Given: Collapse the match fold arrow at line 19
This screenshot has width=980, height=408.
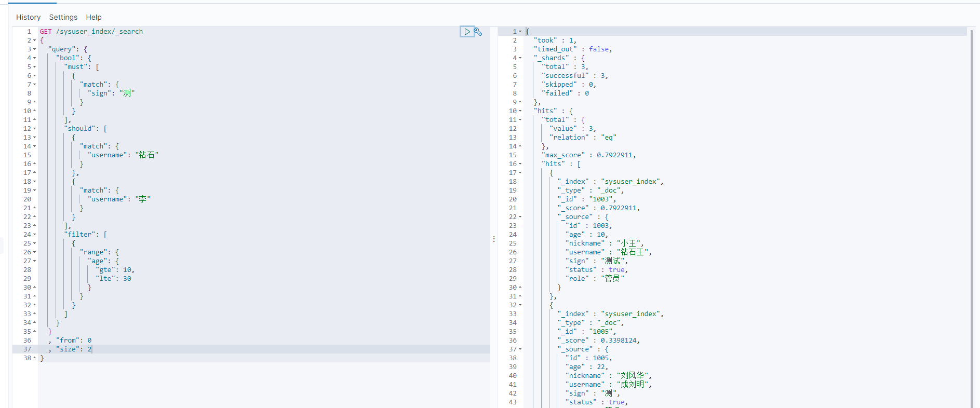Looking at the screenshot, I should pos(35,191).
